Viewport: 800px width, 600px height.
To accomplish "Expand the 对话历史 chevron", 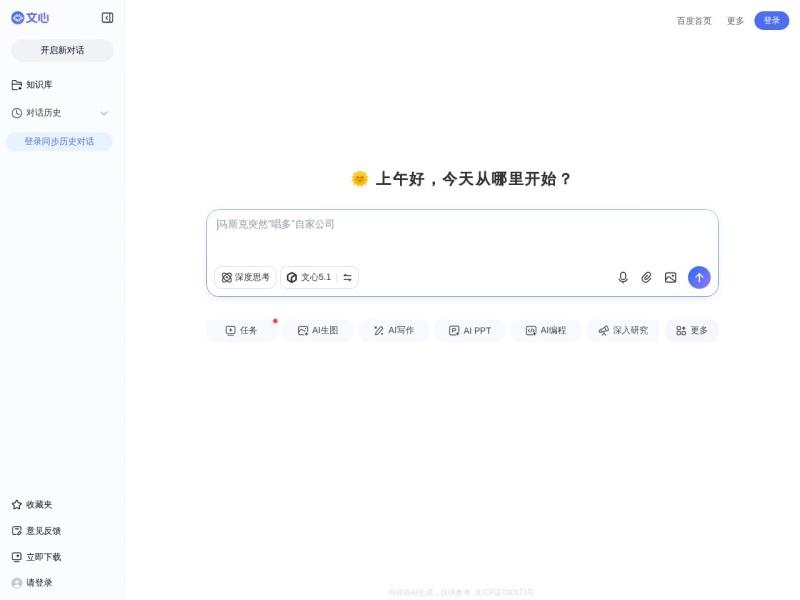I will (x=104, y=113).
